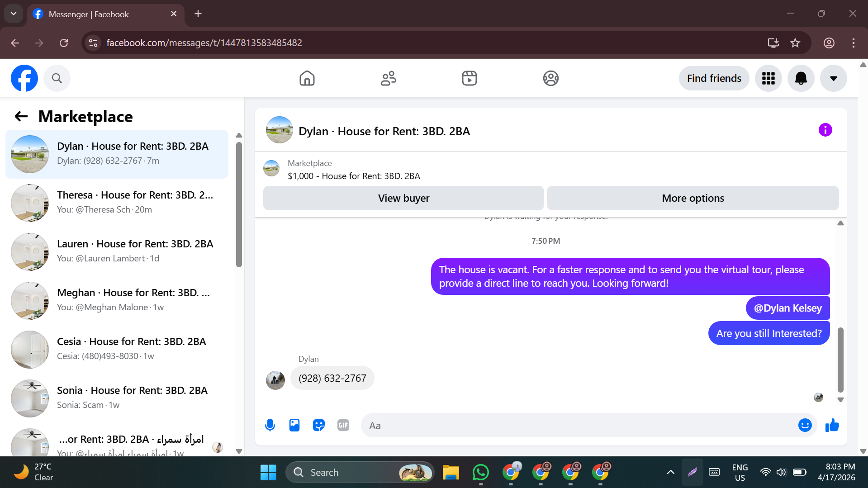This screenshot has height=488, width=868.
Task: Go back from Marketplace with the arrow
Action: coord(21,117)
